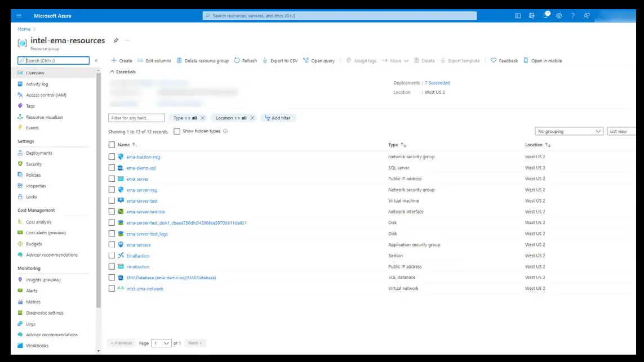Open the Page number dropdown
The width and height of the screenshot is (644, 362).
tap(161, 343)
